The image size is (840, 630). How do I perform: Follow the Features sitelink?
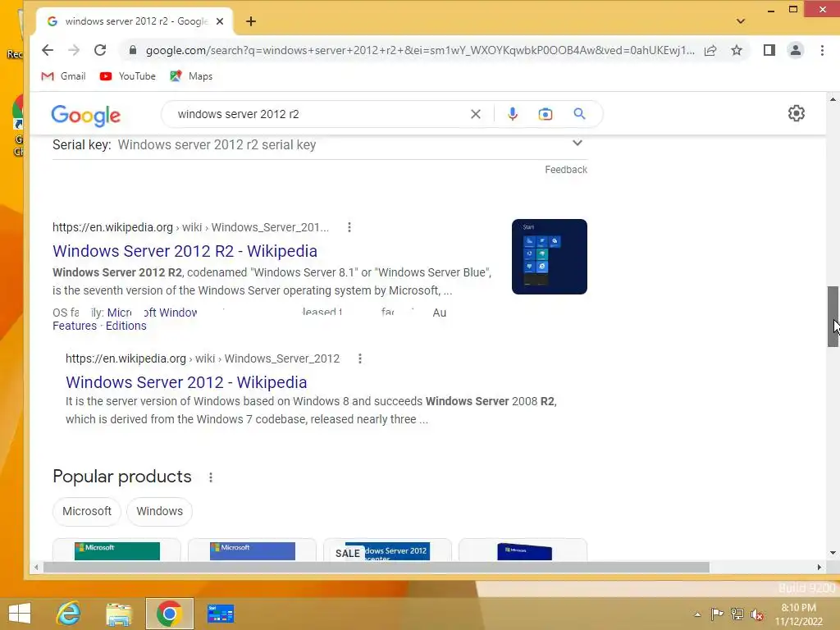point(75,326)
